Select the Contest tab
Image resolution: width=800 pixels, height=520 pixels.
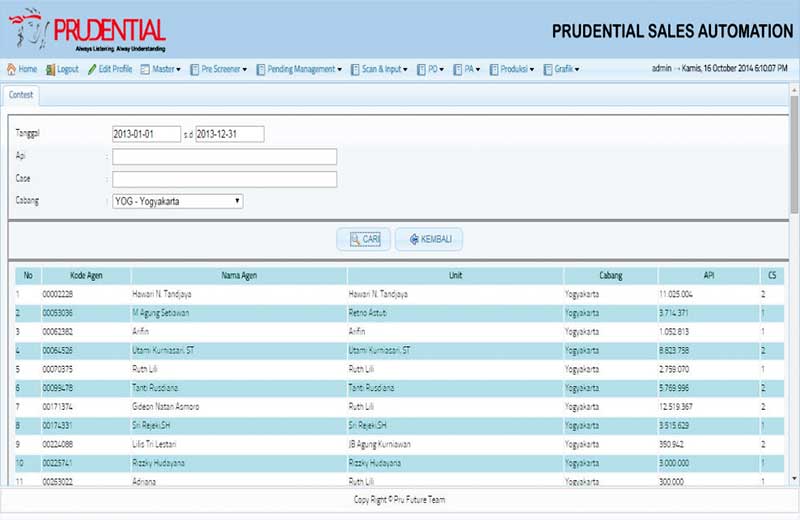pos(21,94)
